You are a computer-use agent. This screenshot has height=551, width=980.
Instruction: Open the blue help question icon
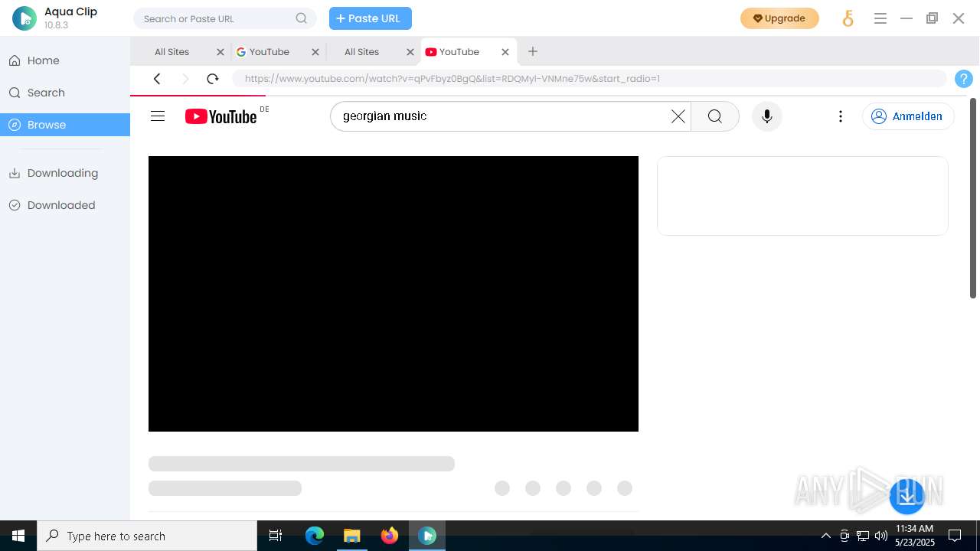click(x=964, y=78)
